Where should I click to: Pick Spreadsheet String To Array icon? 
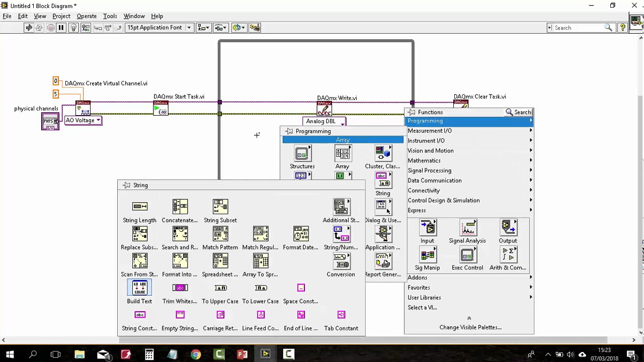(220, 260)
